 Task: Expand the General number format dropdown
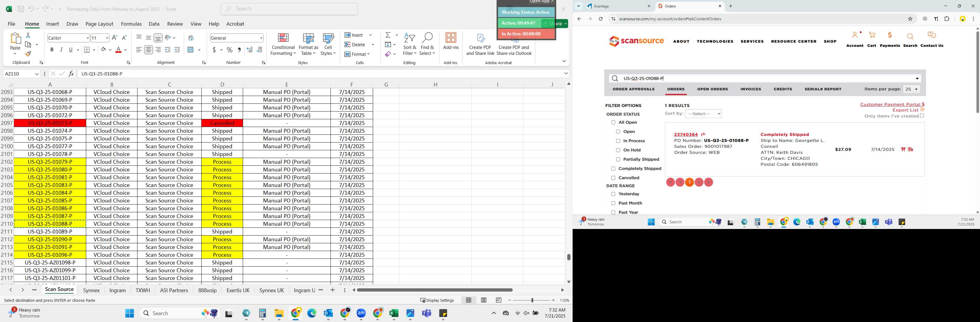(x=261, y=38)
